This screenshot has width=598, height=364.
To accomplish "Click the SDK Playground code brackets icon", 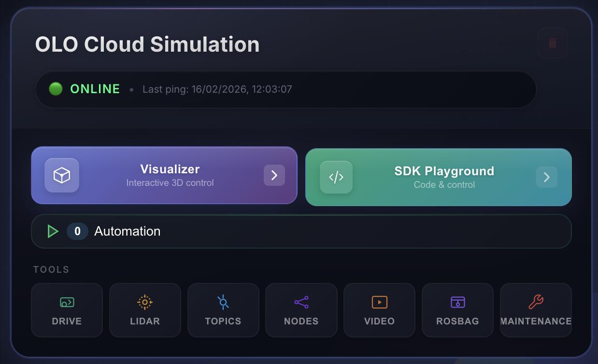I will [x=336, y=177].
